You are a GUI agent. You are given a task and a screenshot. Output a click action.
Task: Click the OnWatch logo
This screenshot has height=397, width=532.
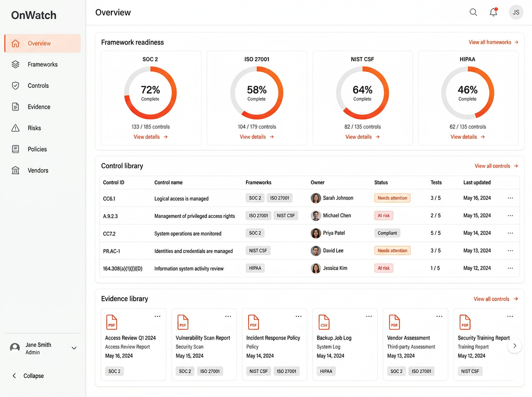34,15
